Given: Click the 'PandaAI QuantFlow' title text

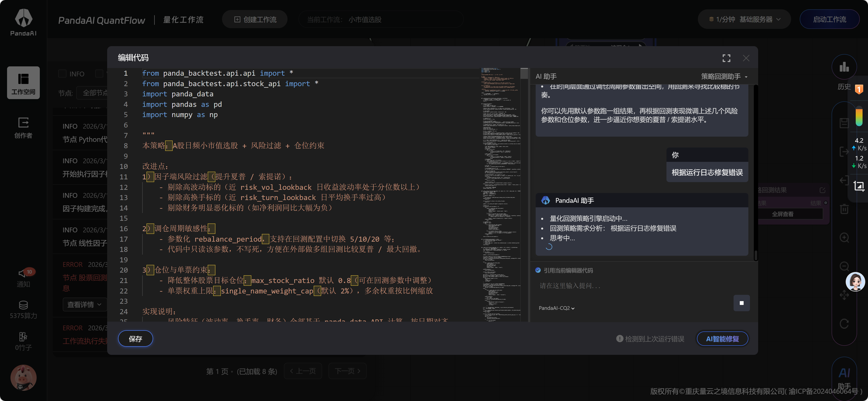Looking at the screenshot, I should tap(101, 20).
